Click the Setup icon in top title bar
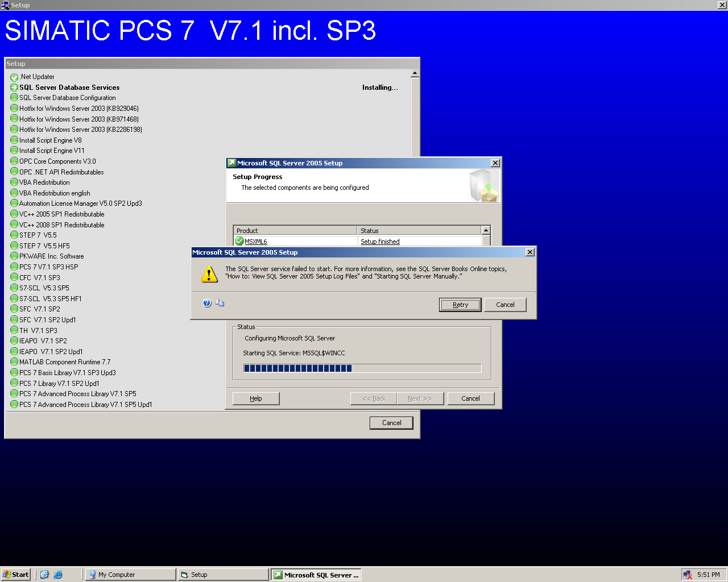Screen dimensions: 728x582 coord(5,5)
